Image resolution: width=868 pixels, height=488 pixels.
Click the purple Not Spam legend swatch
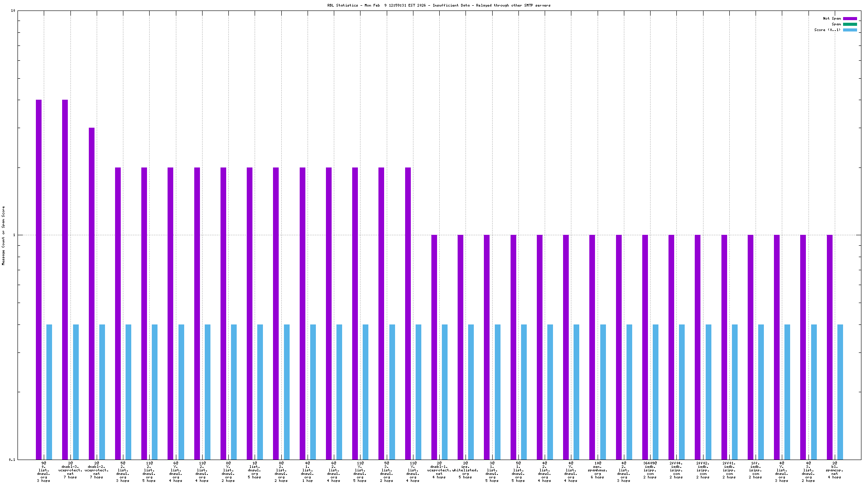pos(850,18)
